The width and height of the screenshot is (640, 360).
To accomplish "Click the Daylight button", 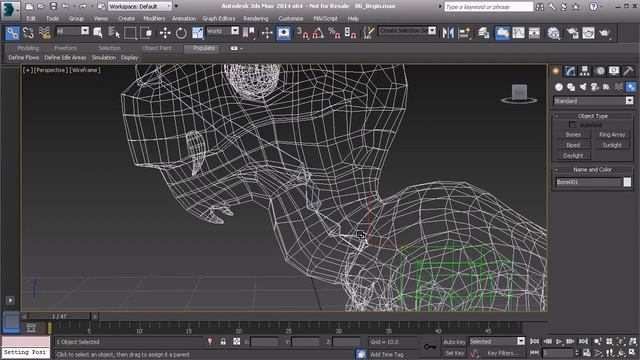I will pos(573,156).
